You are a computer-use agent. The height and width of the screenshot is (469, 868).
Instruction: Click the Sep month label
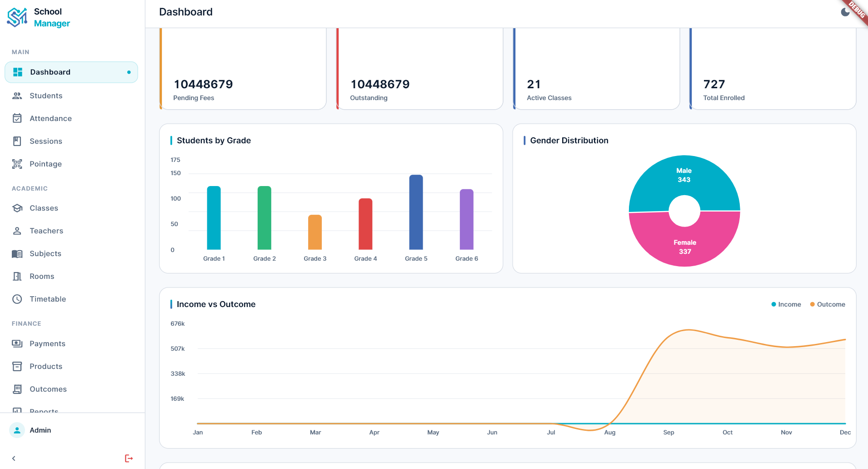(x=668, y=433)
